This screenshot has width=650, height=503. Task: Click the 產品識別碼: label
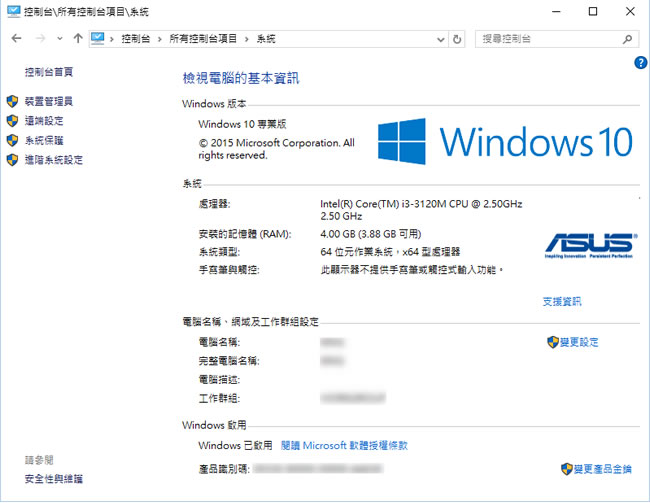coord(224,469)
